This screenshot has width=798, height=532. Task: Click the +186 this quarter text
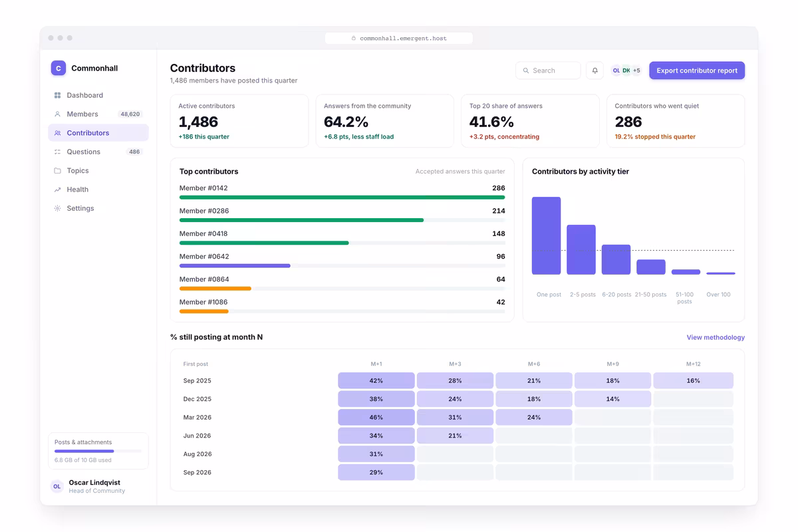[x=203, y=137]
